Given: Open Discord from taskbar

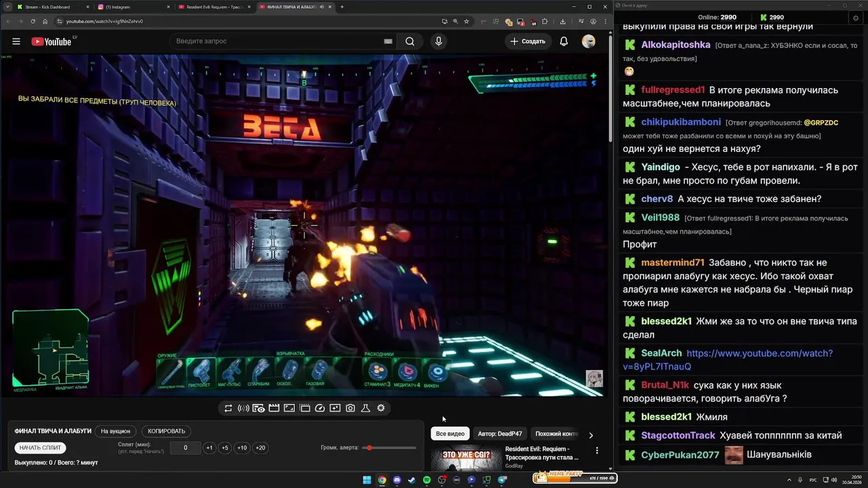Looking at the screenshot, I should pyautogui.click(x=397, y=480).
